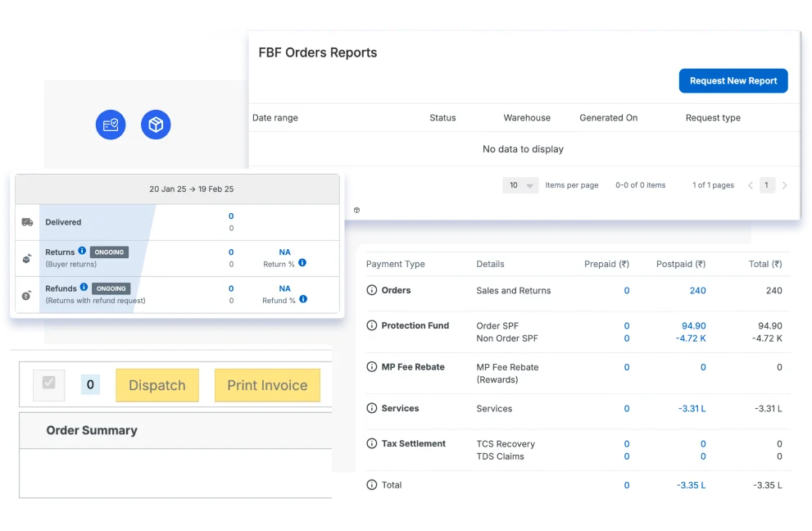Click info icon next to Returns
The width and height of the screenshot is (812, 531).
[83, 252]
